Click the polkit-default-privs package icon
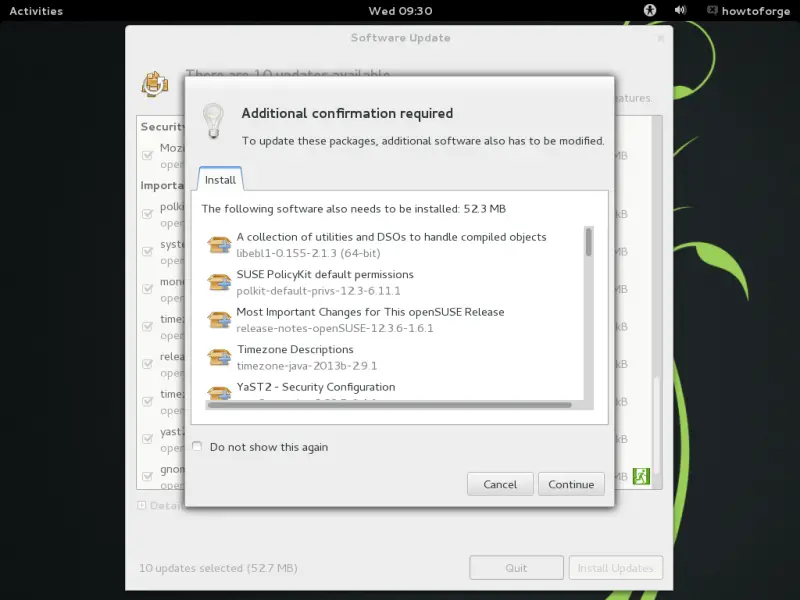The width and height of the screenshot is (800, 600). (219, 282)
